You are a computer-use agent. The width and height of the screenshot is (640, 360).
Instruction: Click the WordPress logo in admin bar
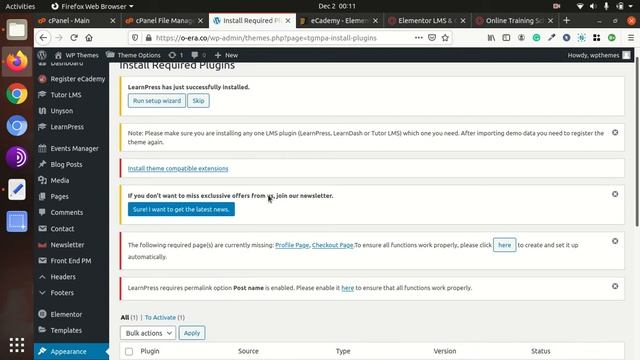pos(42,55)
